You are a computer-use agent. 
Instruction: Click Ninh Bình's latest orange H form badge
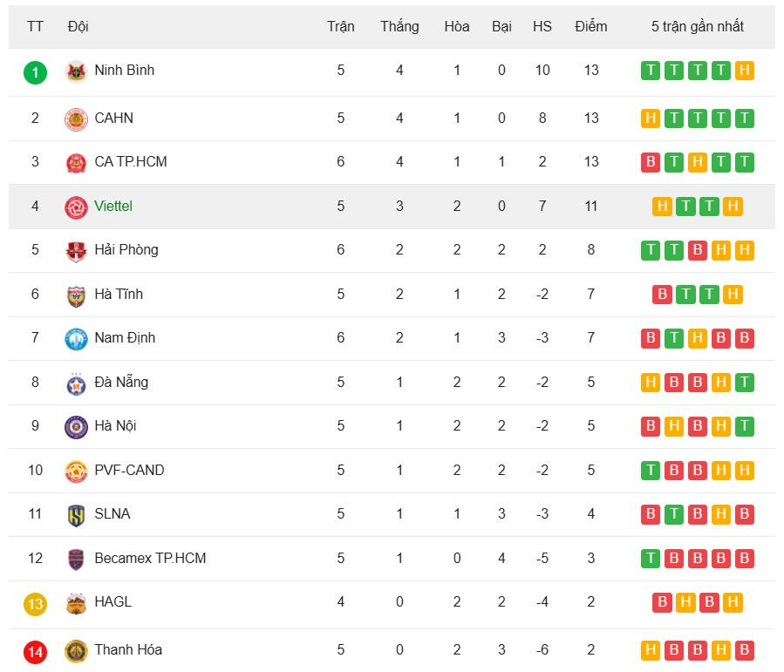[x=744, y=71]
